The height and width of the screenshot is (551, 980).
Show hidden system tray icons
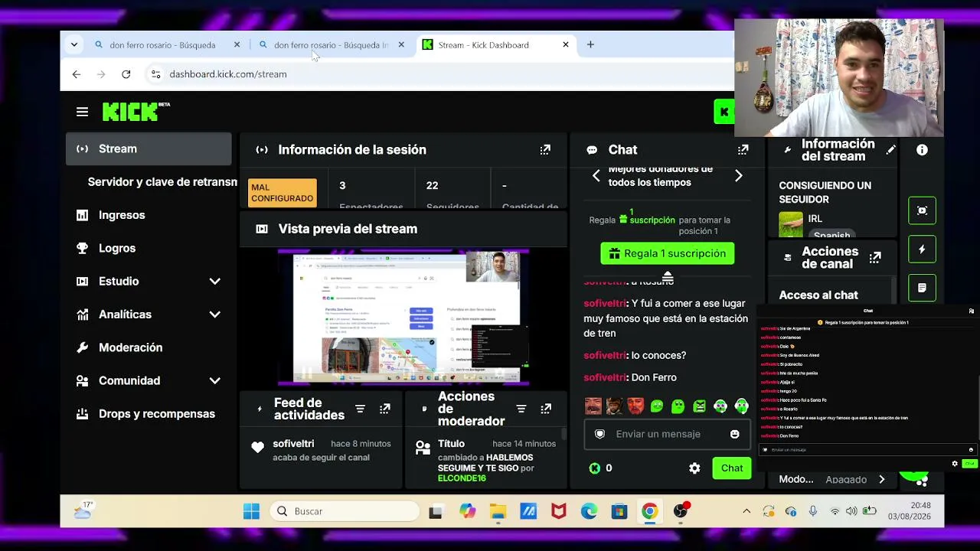[746, 511]
